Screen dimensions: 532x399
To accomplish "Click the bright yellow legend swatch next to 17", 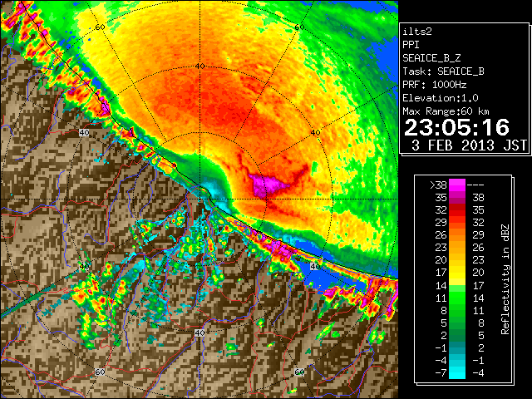I will tap(456, 273).
